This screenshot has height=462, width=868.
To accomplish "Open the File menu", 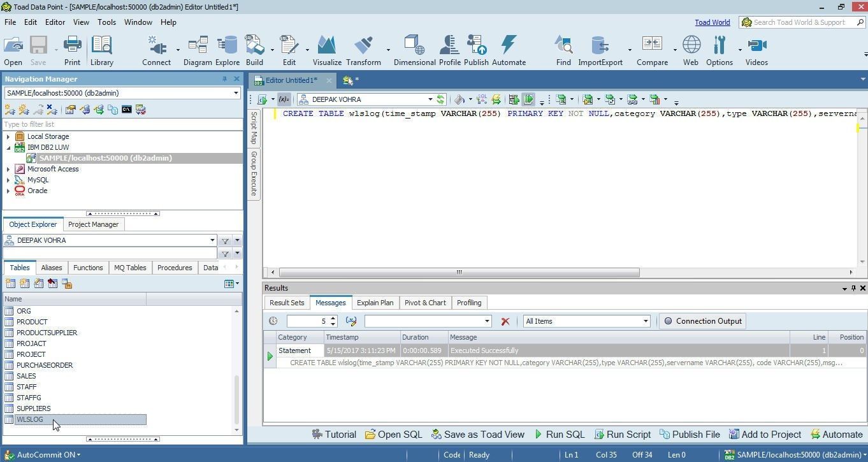I will coord(10,22).
